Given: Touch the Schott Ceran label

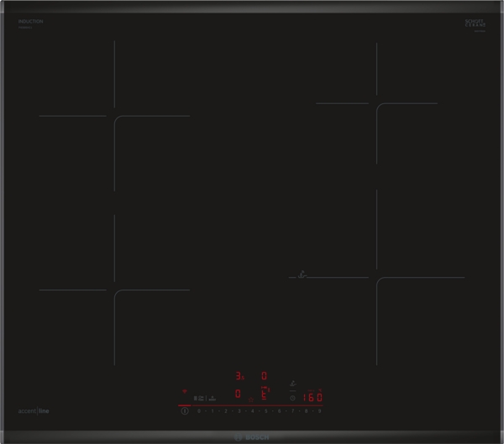Looking at the screenshot, I should coord(475,24).
